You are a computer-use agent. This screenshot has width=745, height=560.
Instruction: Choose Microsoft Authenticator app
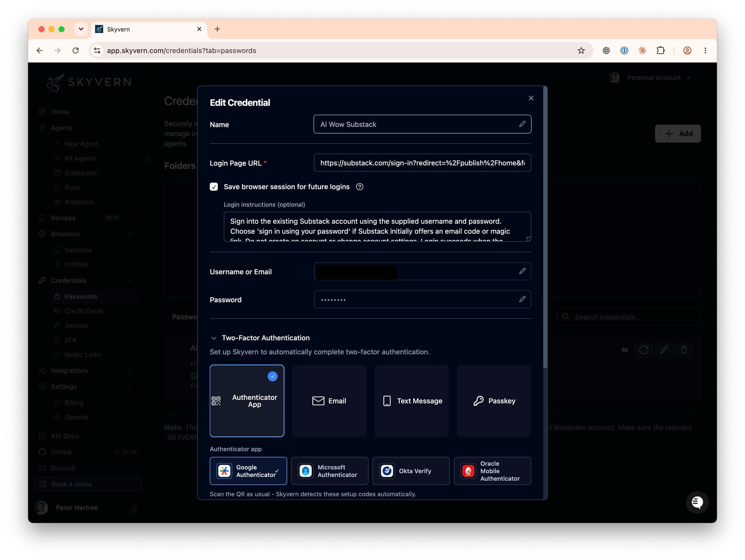[330, 471]
